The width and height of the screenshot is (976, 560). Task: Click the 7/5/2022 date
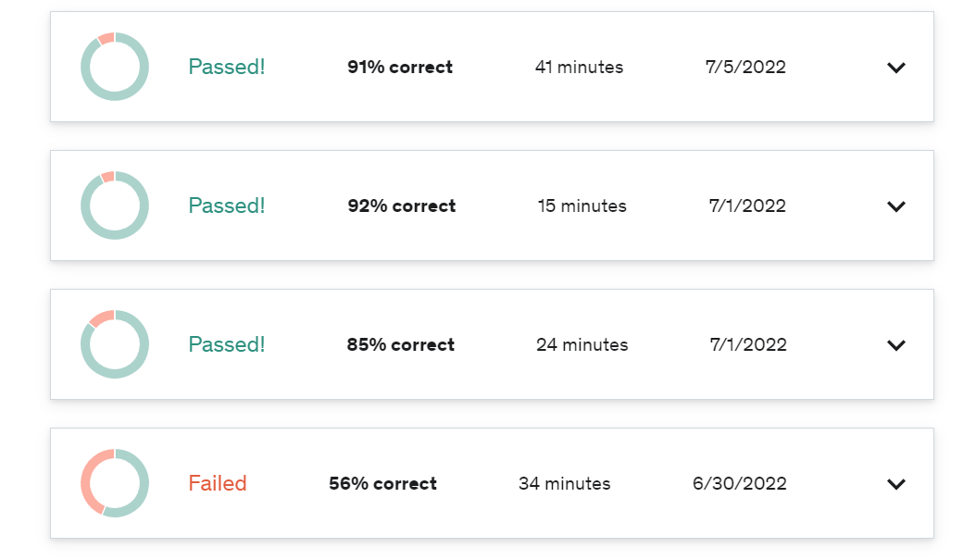click(x=745, y=67)
